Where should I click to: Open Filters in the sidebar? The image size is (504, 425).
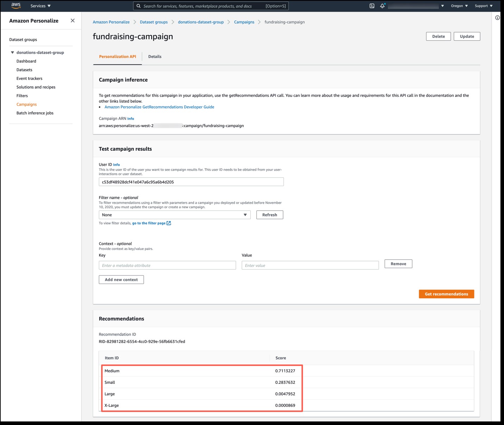pos(22,96)
